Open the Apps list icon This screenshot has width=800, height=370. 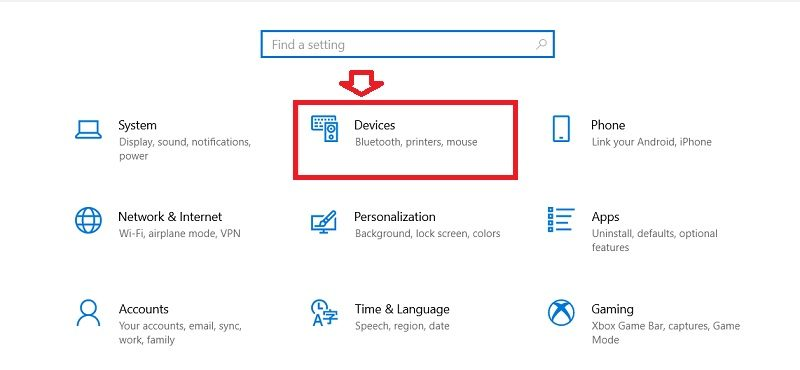coord(561,219)
